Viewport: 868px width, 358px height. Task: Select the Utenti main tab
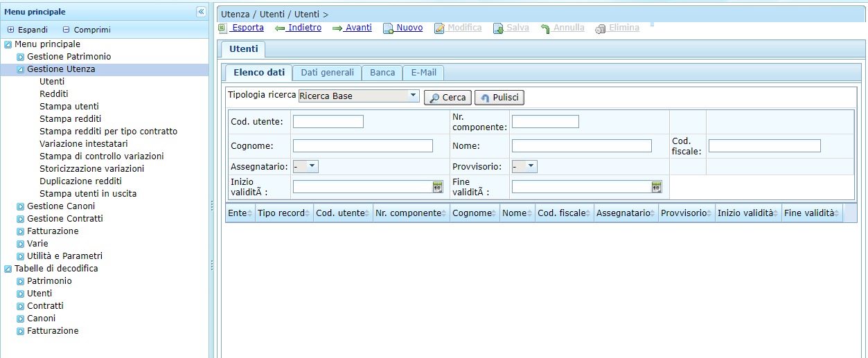(243, 48)
